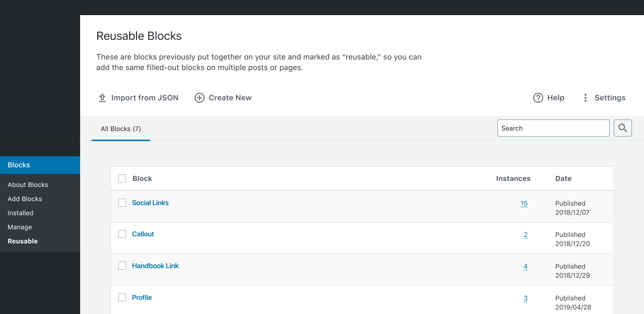Image resolution: width=644 pixels, height=314 pixels.
Task: Open Manage from the sidebar menu
Action: point(20,227)
